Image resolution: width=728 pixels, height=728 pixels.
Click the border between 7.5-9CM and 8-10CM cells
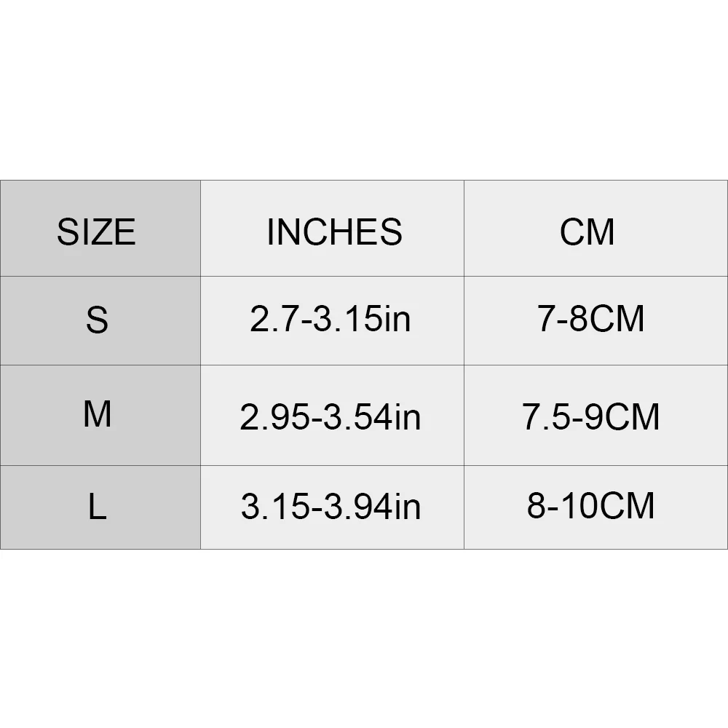tap(596, 465)
